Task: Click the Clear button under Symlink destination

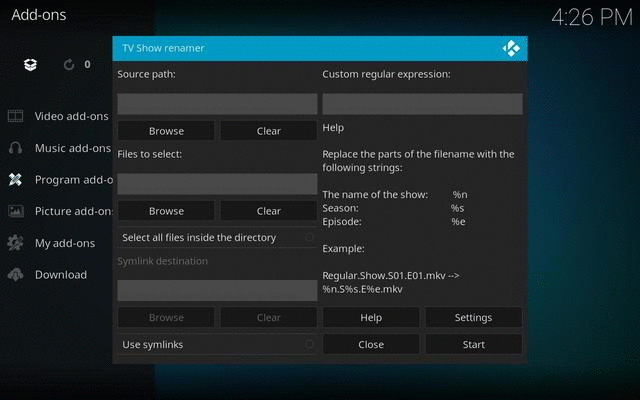Action: tap(269, 318)
